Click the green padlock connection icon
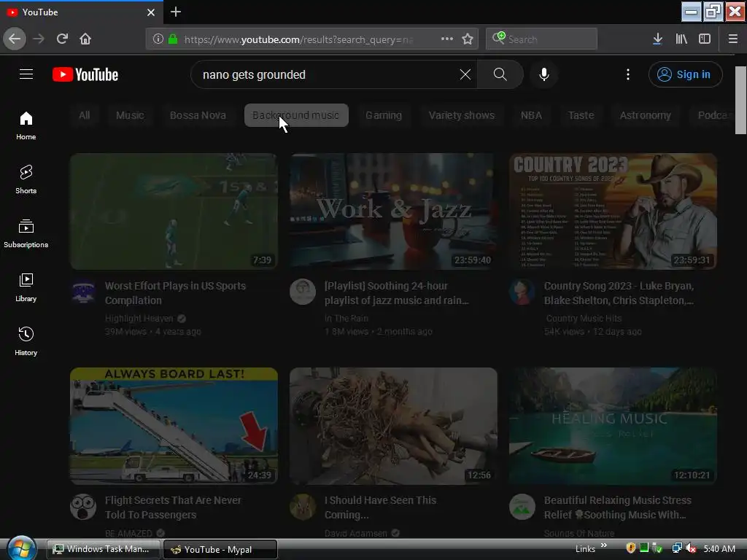This screenshot has height=560, width=747. (x=173, y=39)
